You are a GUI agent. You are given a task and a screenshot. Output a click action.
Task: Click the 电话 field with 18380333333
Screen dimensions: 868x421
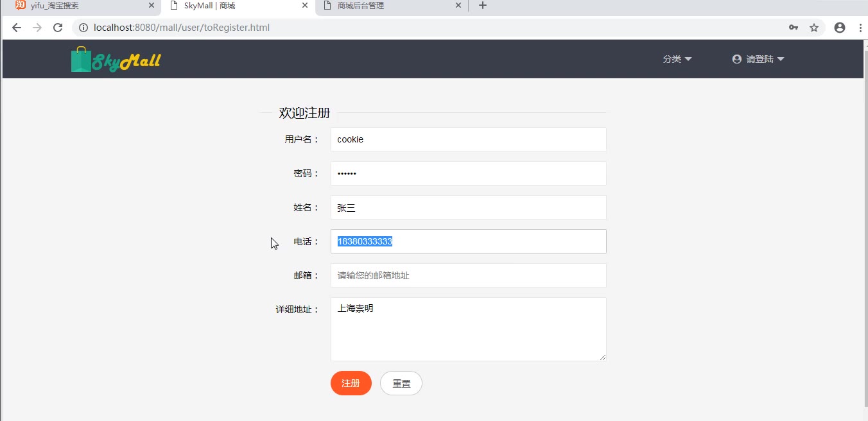[469, 241]
